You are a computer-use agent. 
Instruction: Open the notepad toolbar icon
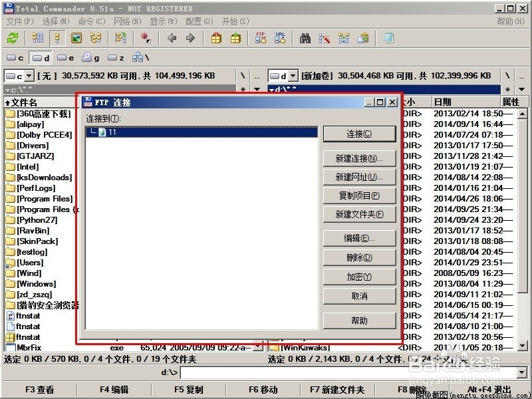click(x=388, y=38)
